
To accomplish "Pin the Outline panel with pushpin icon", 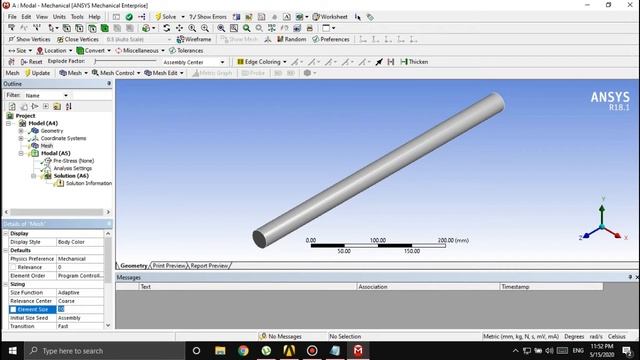I will click(x=109, y=84).
